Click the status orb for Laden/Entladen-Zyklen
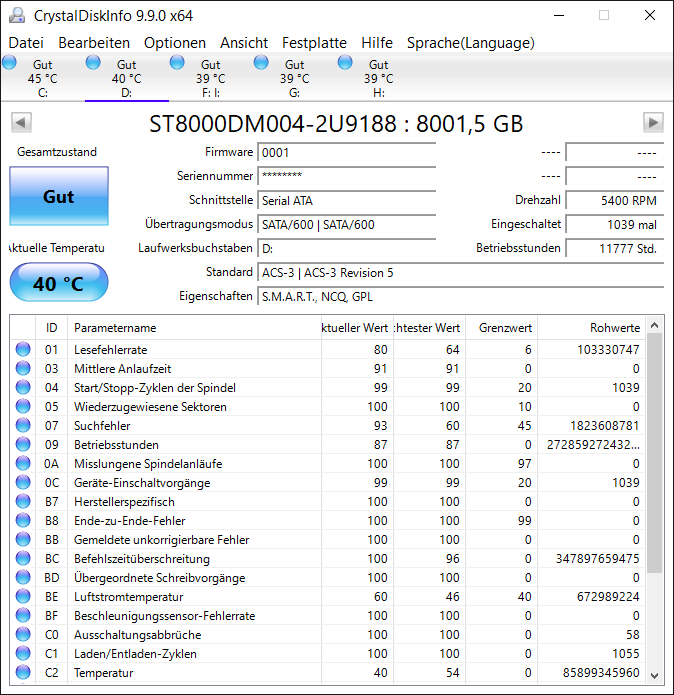 [x=23, y=654]
